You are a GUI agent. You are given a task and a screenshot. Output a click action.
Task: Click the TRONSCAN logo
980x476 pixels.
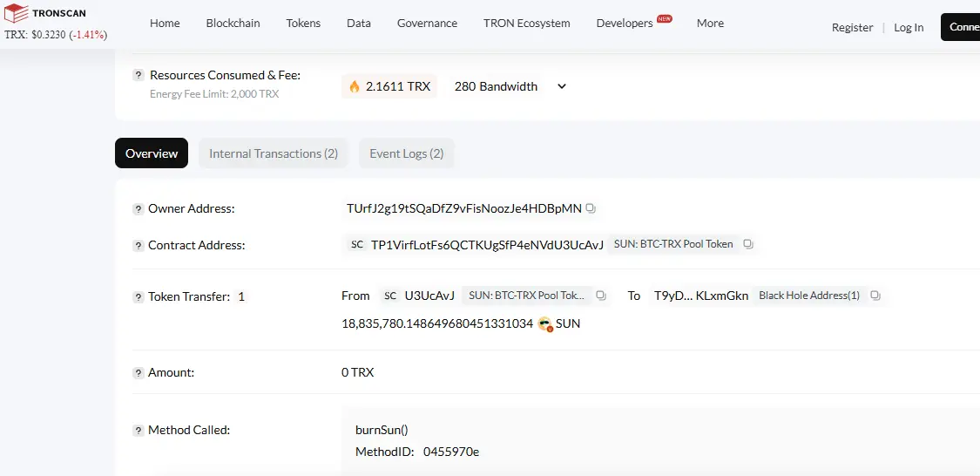coord(45,12)
